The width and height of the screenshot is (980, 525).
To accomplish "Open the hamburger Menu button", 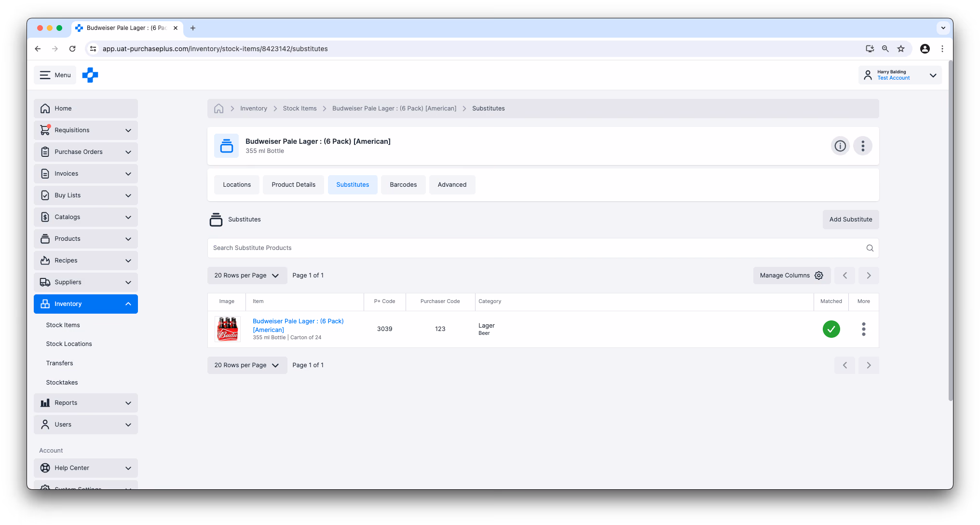I will click(55, 75).
